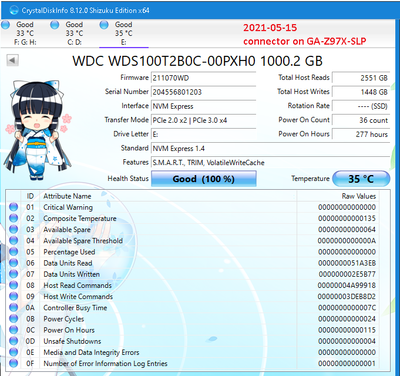Click the Standard field NVM Express 1.4

[270, 148]
